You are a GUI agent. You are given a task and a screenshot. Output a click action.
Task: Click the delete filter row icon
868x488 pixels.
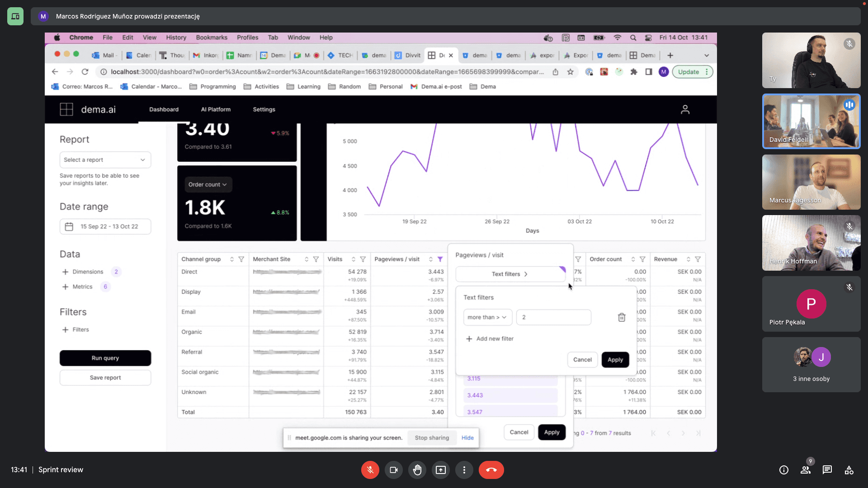[x=622, y=317]
